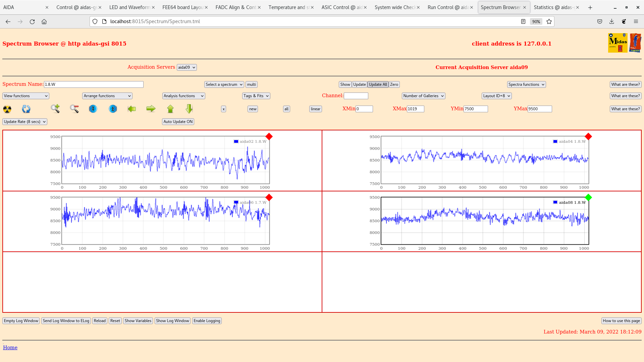Click the zoom in magnifier icon
Screen dimensions: 644x362
tap(55, 109)
